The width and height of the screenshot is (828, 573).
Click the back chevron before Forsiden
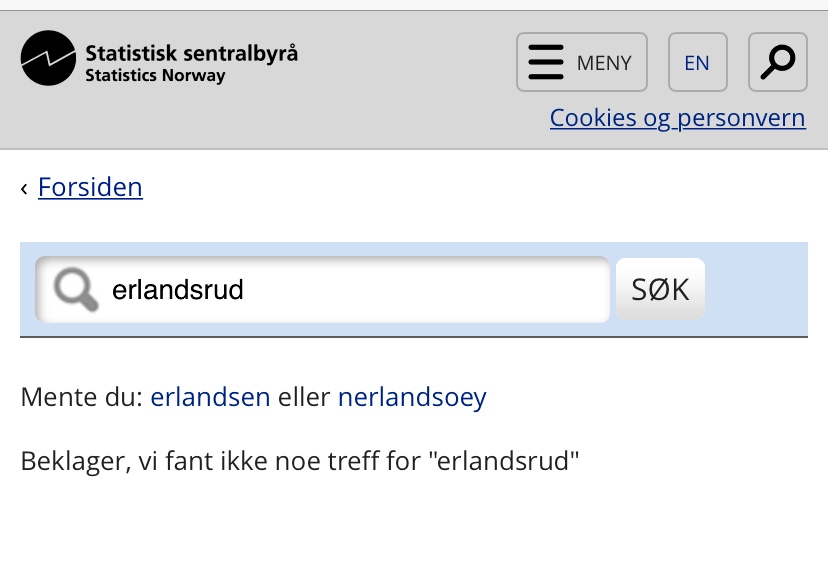[24, 188]
